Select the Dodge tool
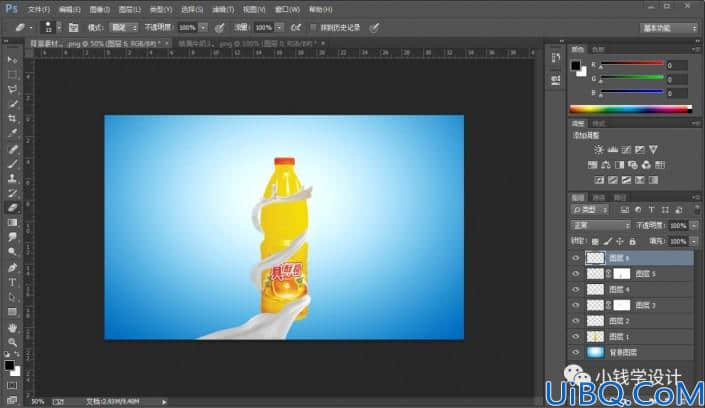Image resolution: width=705 pixels, height=408 pixels. pyautogui.click(x=12, y=251)
